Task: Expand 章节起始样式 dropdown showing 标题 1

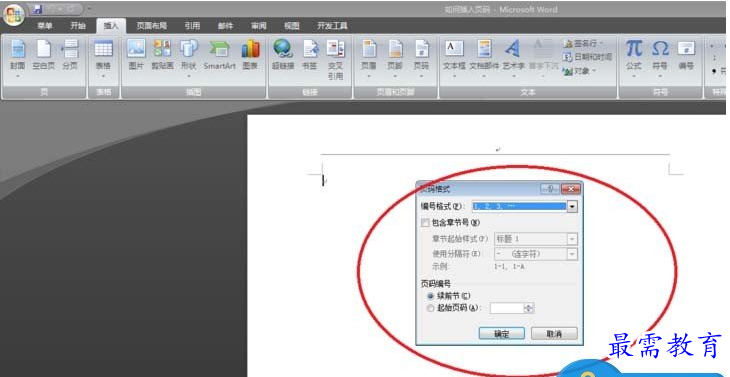Action: coord(573,239)
